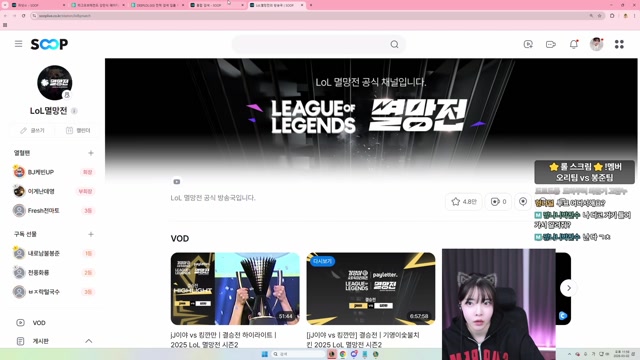Open the Chrome three-dot menu

(x=635, y=16)
